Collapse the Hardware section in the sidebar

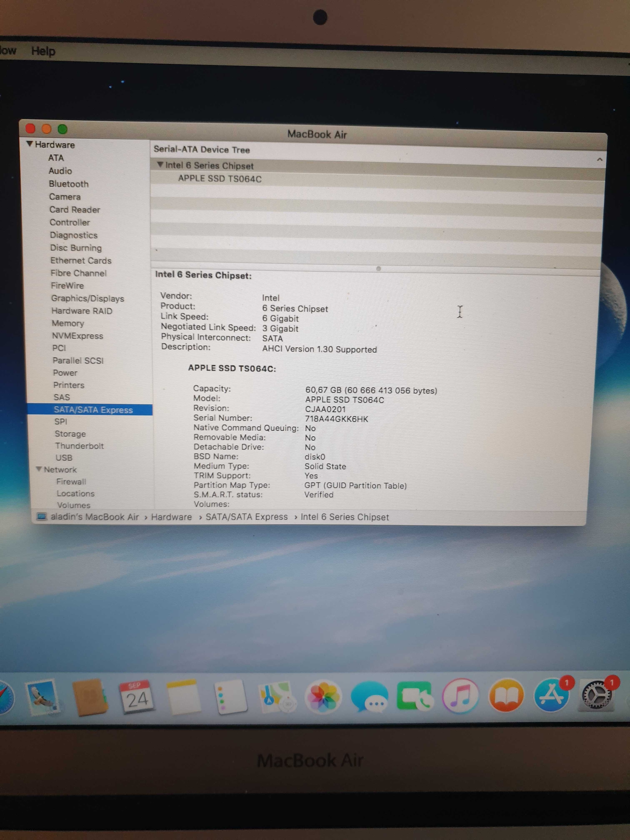coord(29,144)
